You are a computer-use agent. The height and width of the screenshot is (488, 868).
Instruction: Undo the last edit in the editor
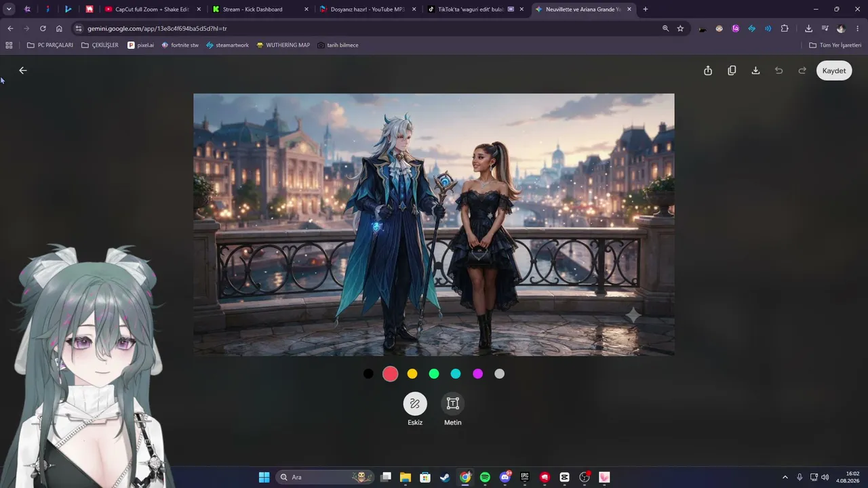click(779, 70)
